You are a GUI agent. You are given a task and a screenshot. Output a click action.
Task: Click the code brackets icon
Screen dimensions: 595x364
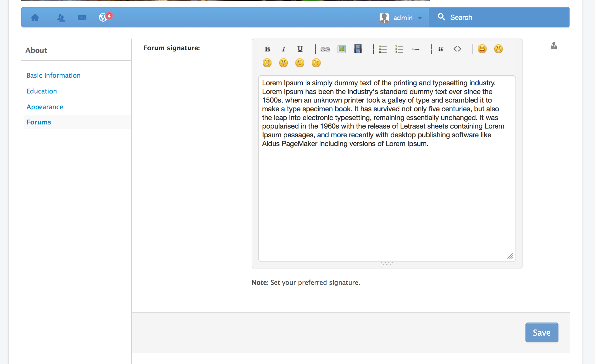coord(457,49)
